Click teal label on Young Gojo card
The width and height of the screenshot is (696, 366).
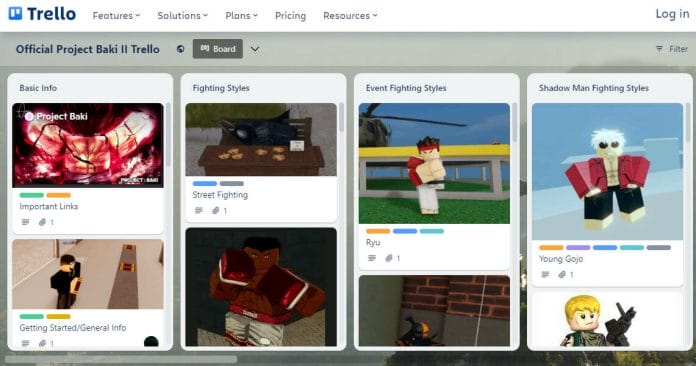632,248
